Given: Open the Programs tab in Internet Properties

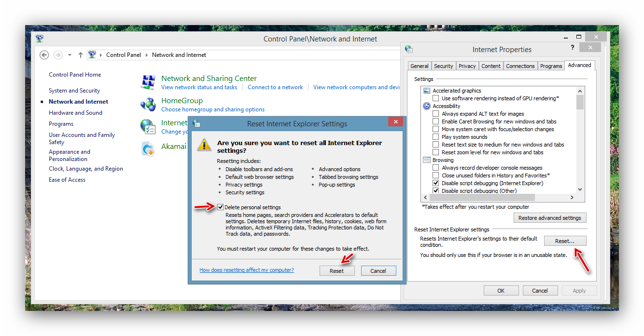Looking at the screenshot, I should 551,66.
